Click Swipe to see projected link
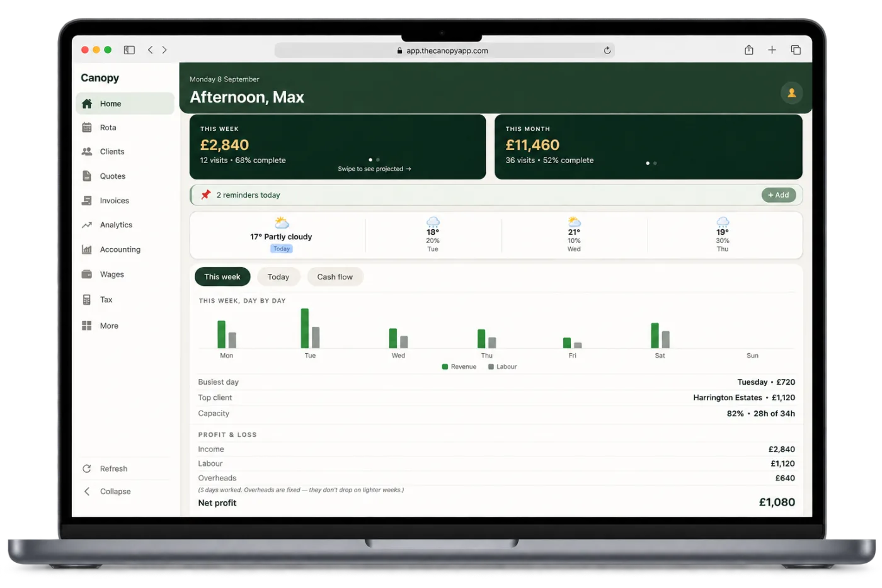Image resolution: width=882 pixels, height=588 pixels. coord(374,169)
